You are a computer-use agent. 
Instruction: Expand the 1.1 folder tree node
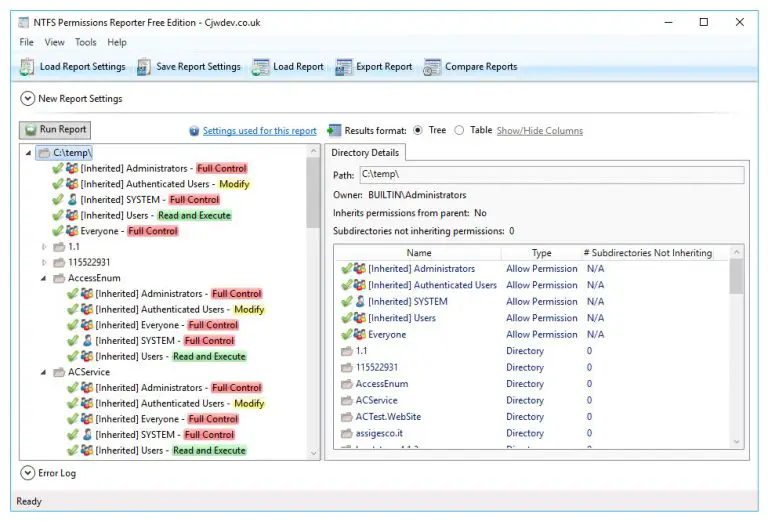tap(44, 247)
